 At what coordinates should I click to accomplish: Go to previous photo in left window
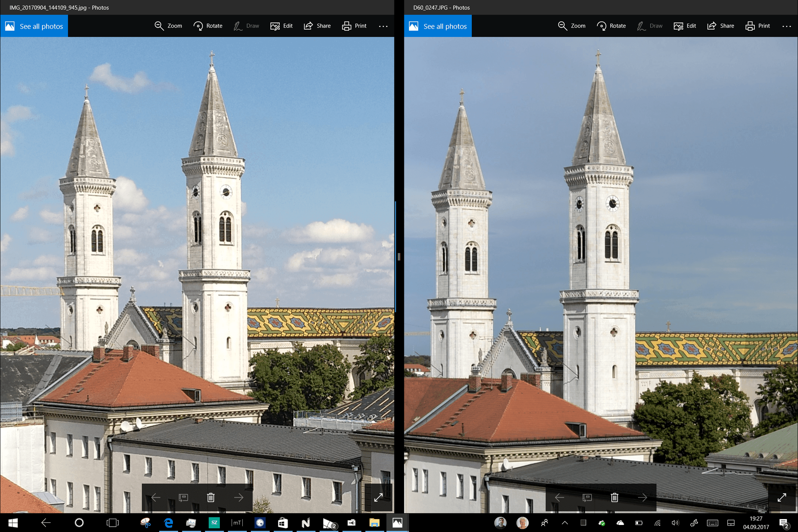pos(156,498)
